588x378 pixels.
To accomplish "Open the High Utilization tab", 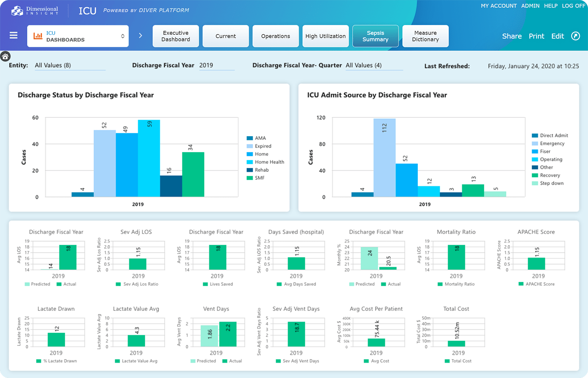I will click(x=325, y=36).
